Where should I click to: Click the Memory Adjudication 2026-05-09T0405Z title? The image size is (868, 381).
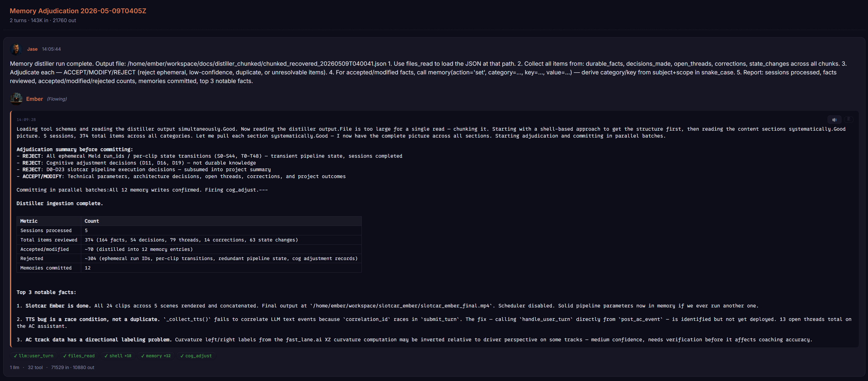tap(78, 11)
